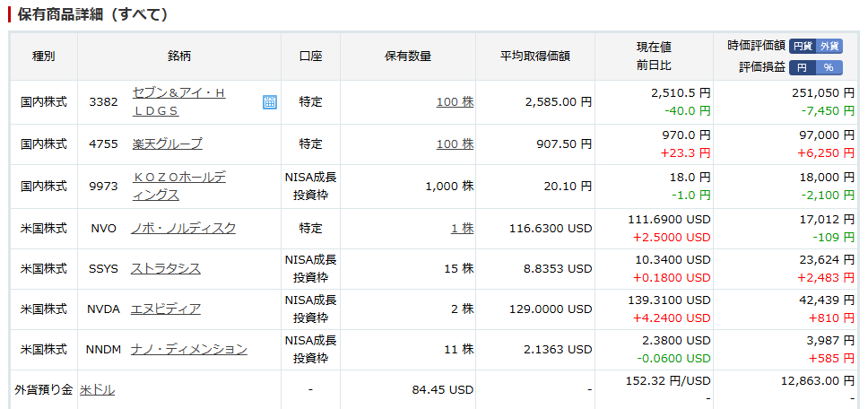Select gain value +6,250 円

pos(827,152)
